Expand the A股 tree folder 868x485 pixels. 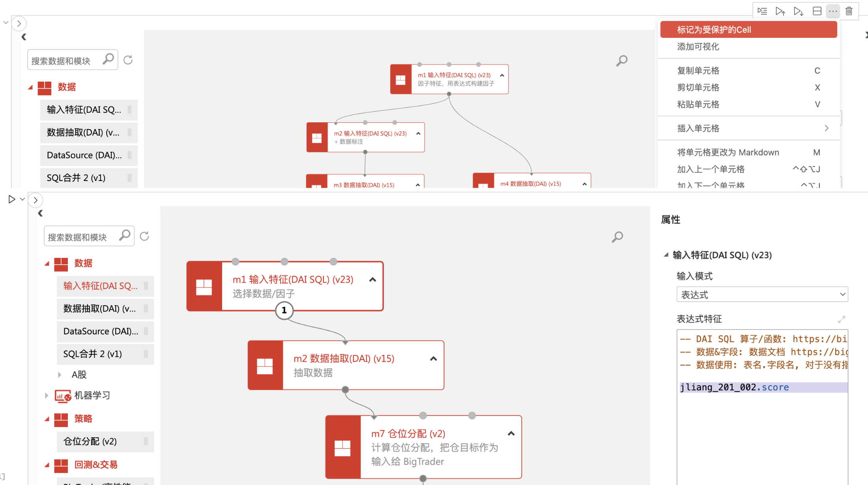pos(60,375)
